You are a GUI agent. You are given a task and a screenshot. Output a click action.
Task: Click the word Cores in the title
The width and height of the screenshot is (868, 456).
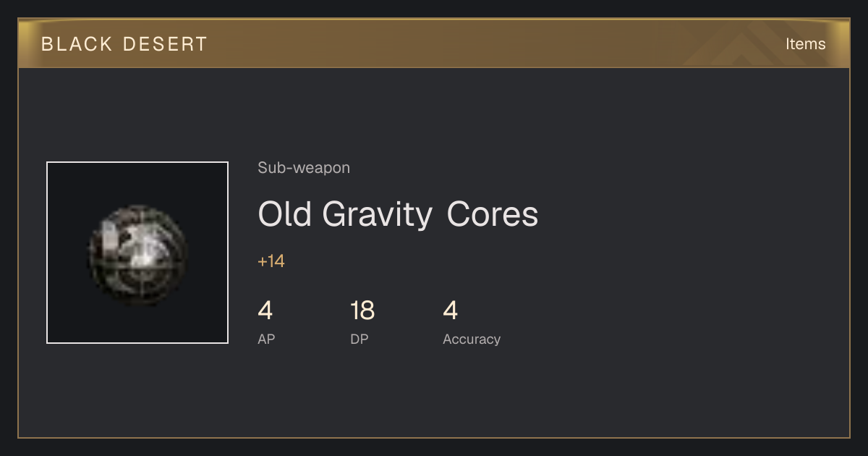click(x=493, y=215)
